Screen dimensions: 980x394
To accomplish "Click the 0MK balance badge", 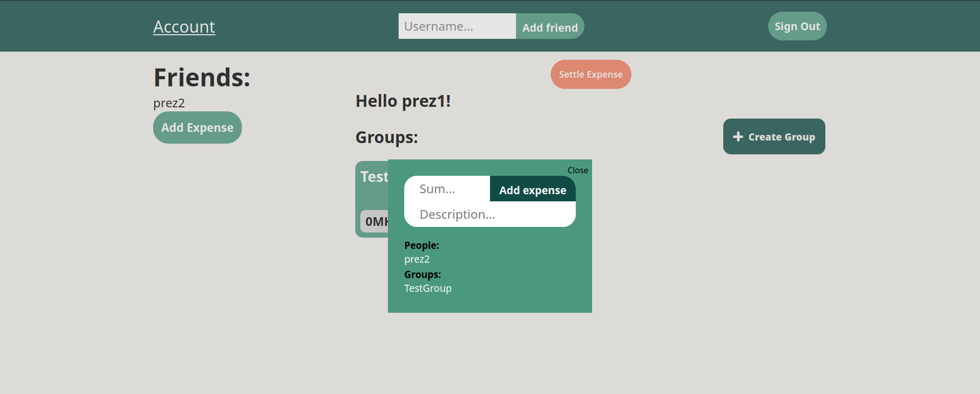I will pyautogui.click(x=375, y=222).
